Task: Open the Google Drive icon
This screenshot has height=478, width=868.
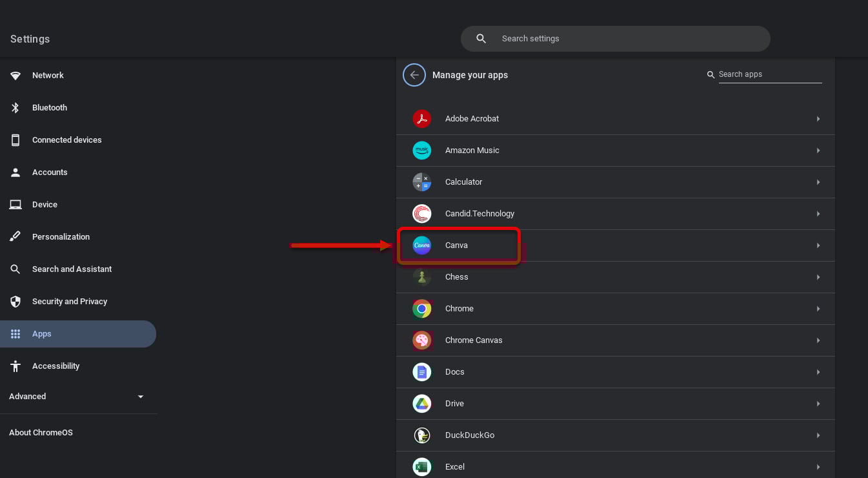Action: point(422,403)
